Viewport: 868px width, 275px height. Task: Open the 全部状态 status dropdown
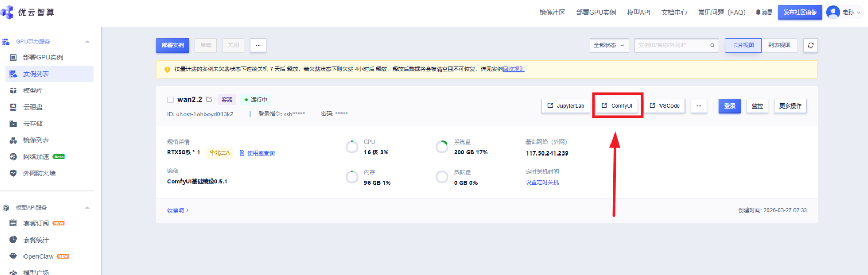[609, 45]
